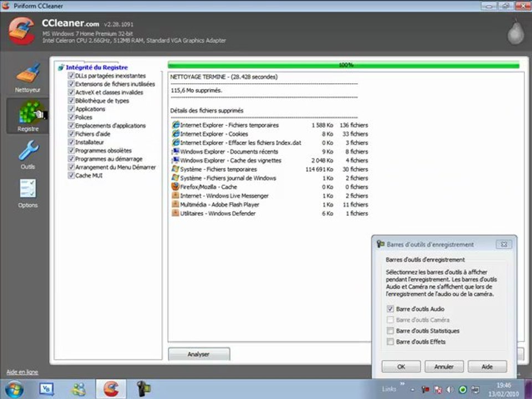Uncheck DLLs partagées inexistantes
The image size is (532, 399).
tap(71, 76)
